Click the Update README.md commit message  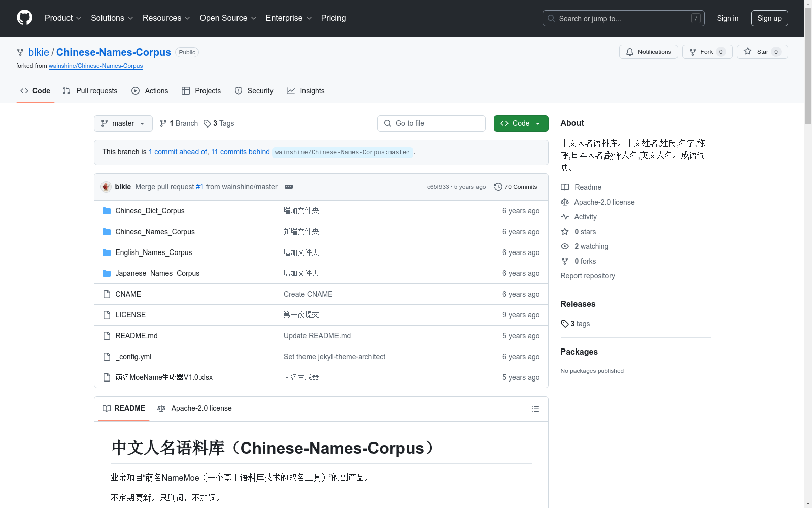(317, 336)
